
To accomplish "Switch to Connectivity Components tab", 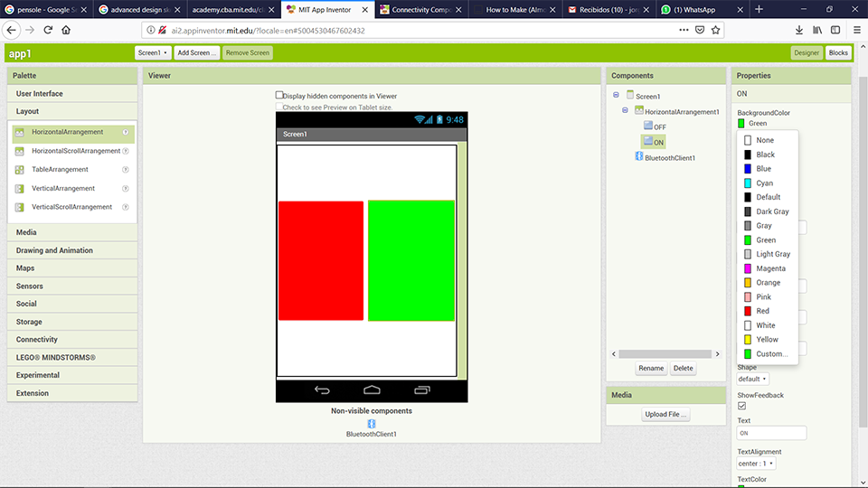I will click(x=421, y=9).
